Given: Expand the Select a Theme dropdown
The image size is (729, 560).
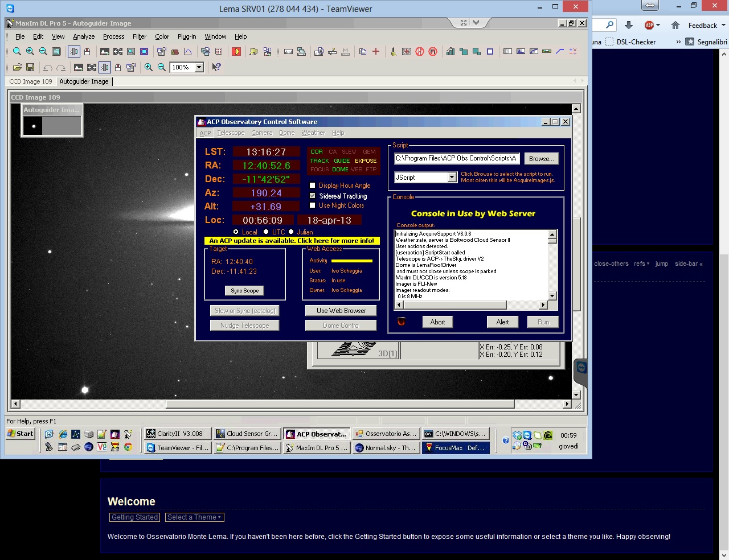Looking at the screenshot, I should coord(194,517).
